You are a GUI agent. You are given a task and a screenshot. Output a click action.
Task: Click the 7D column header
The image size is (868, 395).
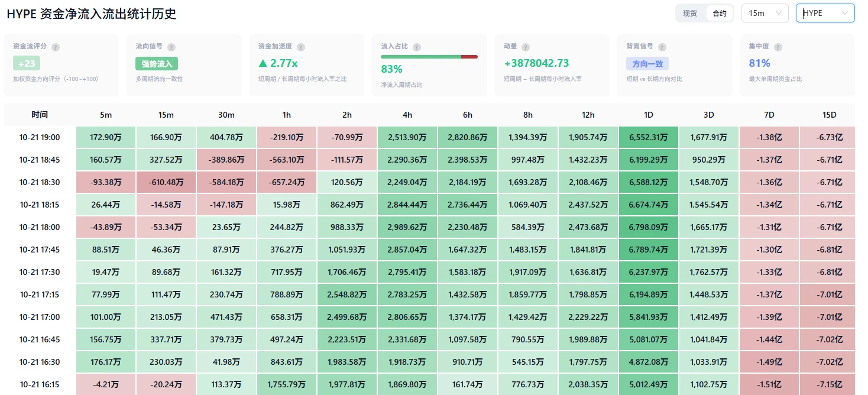[x=769, y=115]
